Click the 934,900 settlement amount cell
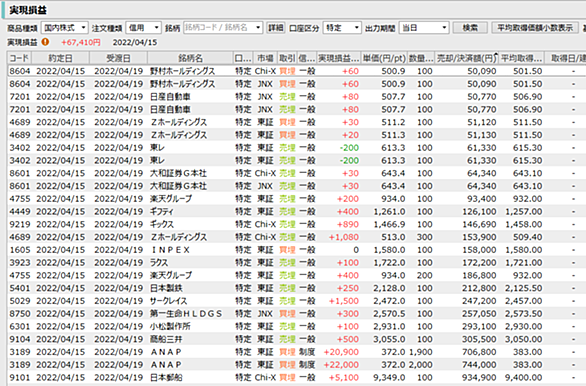Screen dimensions: 586x386 click(x=479, y=377)
